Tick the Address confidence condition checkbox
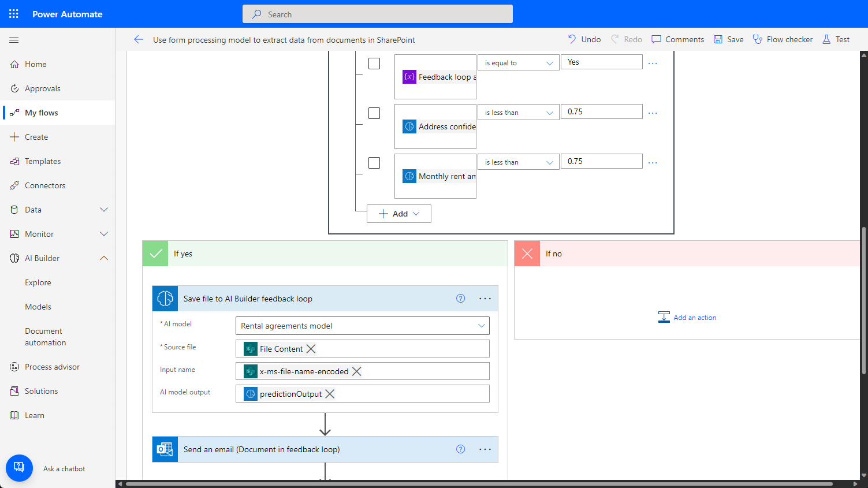Screen dimensions: 868x488 click(x=374, y=113)
